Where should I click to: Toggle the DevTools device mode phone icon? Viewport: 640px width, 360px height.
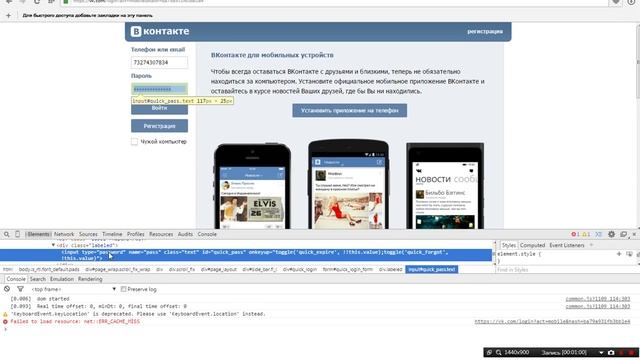pos(17,234)
